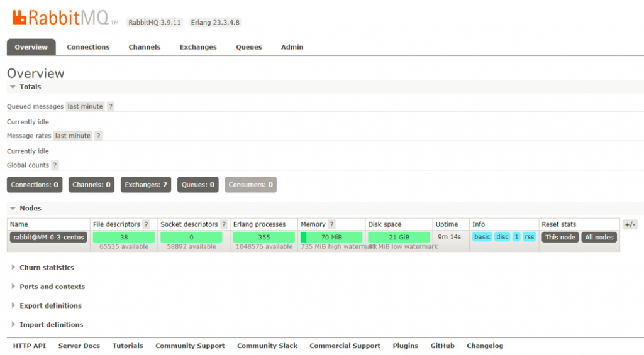Viewport: 644px width, 355px height.
Task: Open the Commercial Support link
Action: (345, 346)
